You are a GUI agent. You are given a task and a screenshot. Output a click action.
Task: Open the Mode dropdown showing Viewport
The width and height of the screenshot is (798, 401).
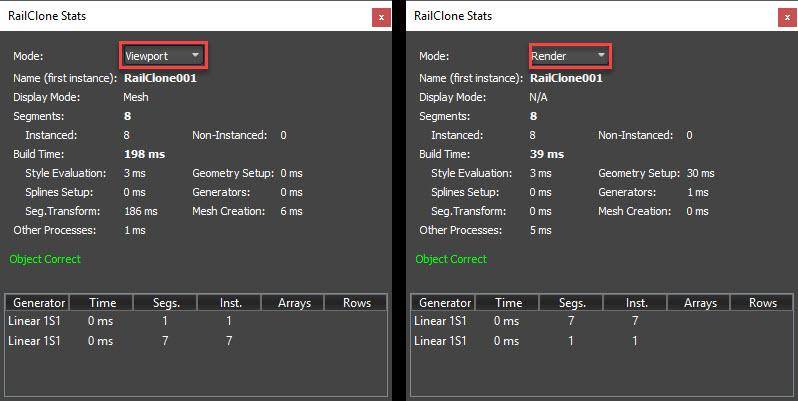coord(163,55)
